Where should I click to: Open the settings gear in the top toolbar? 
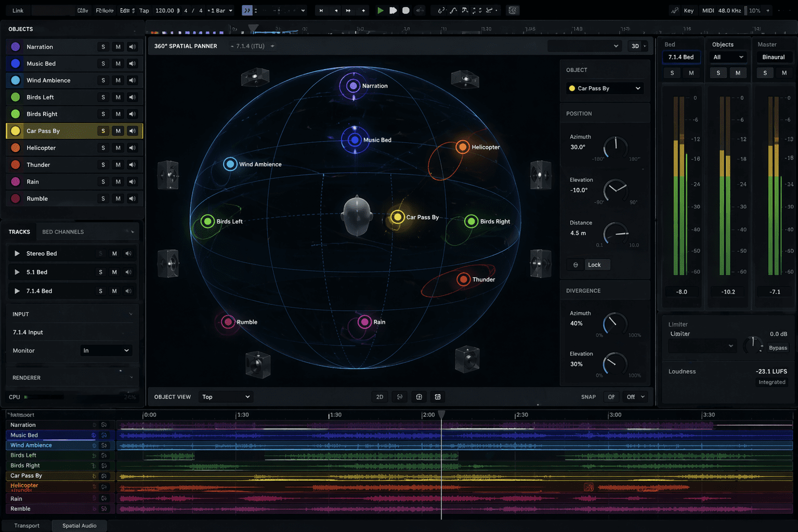click(513, 10)
